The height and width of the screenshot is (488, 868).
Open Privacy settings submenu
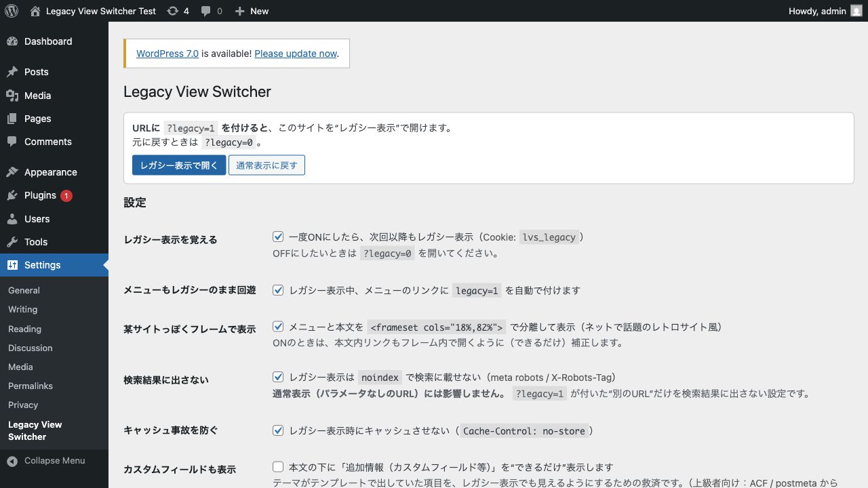point(54,405)
